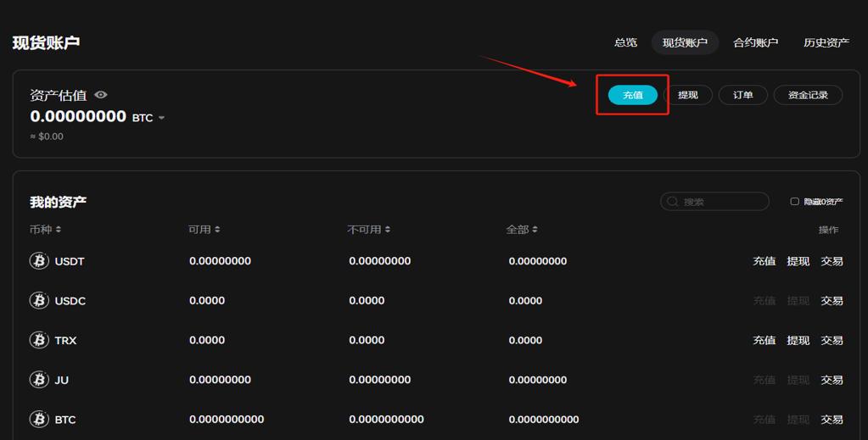Click the 提现 button in the valuation panel

click(x=688, y=95)
